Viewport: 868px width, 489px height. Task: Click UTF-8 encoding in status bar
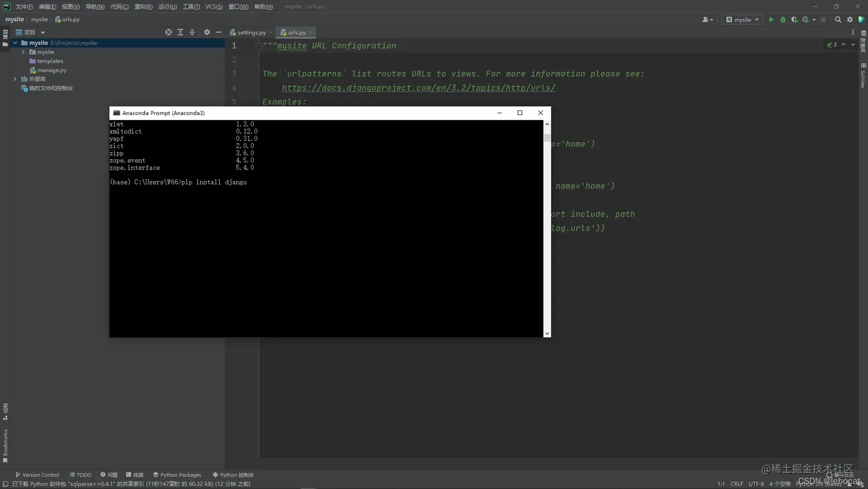tap(756, 484)
